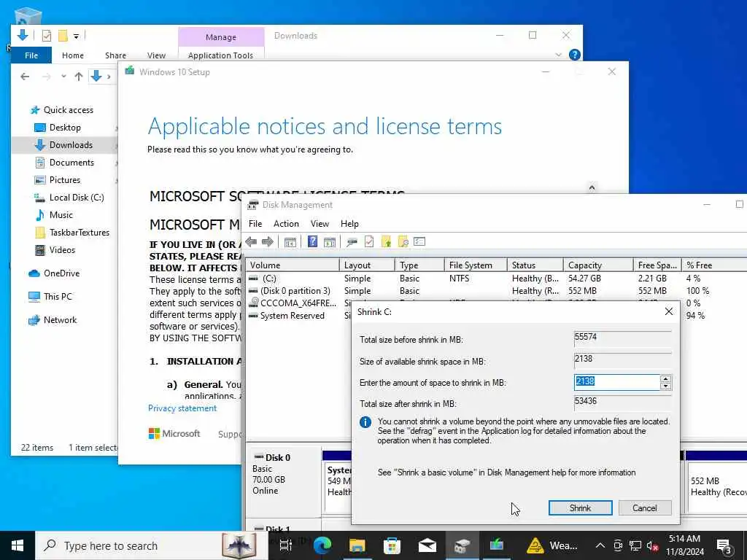Click New Folder icon in Explorer title bar
Screen dimensions: 747x560
pyautogui.click(x=63, y=36)
